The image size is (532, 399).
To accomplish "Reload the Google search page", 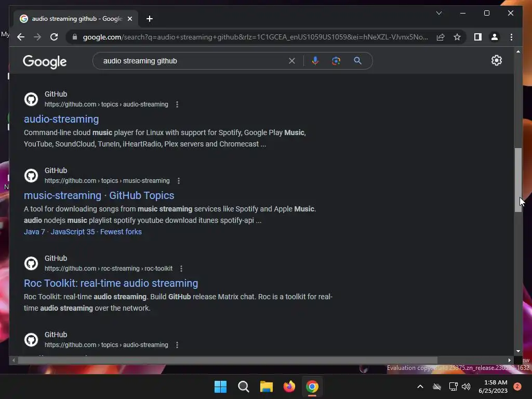I will pos(54,37).
